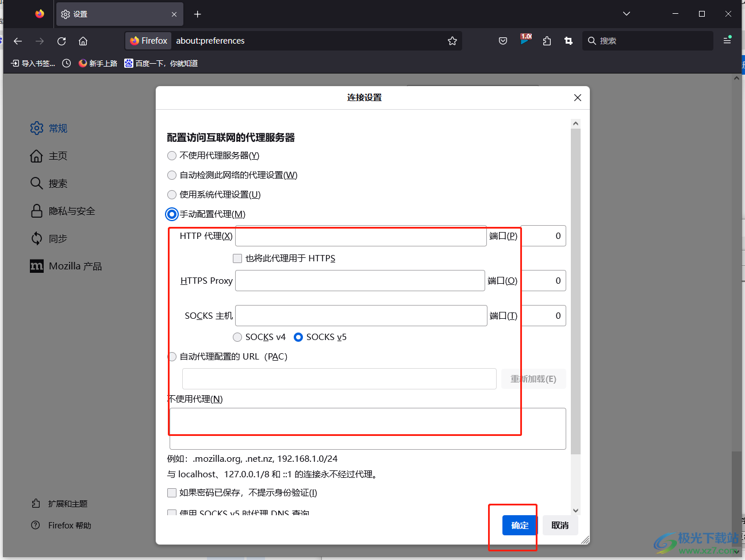Image resolution: width=745 pixels, height=560 pixels.
Task: Click the HTTP 代理 address field
Action: (361, 235)
